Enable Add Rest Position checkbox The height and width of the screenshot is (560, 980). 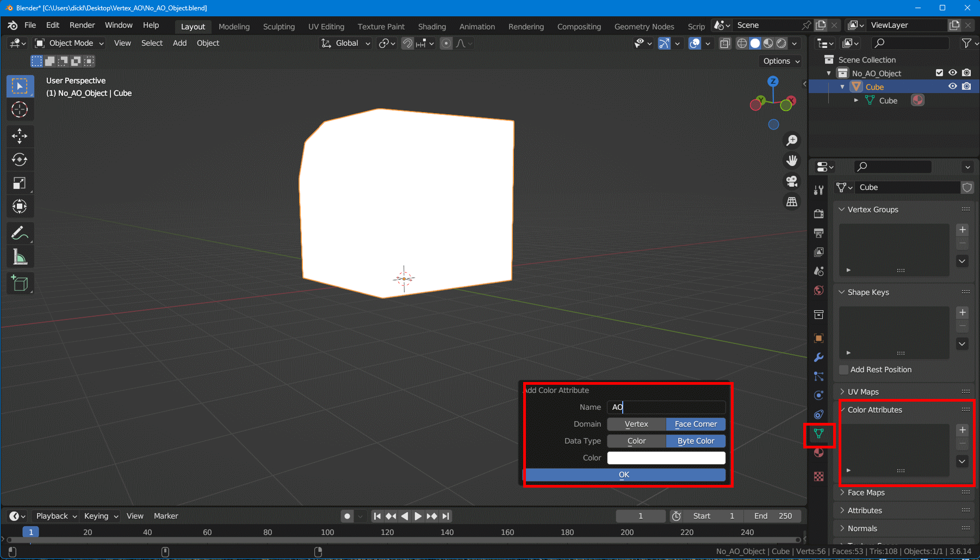click(x=844, y=370)
